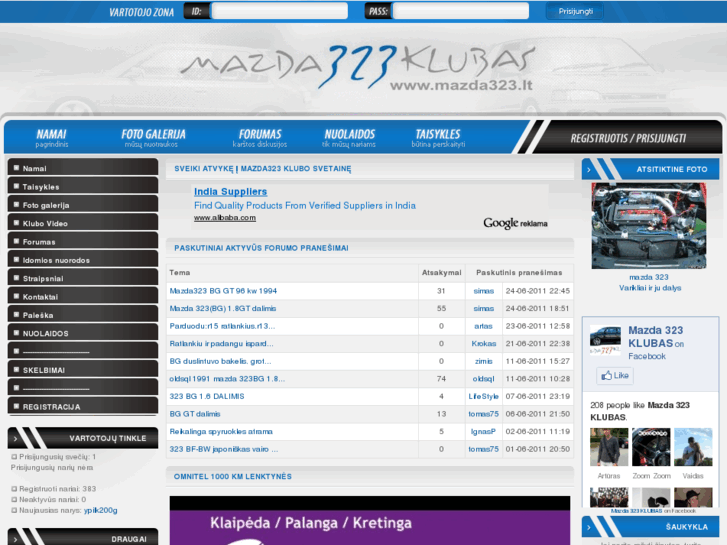This screenshot has height=545, width=727.
Task: Open user oldsql profile link in last-post column
Action: 484,379
